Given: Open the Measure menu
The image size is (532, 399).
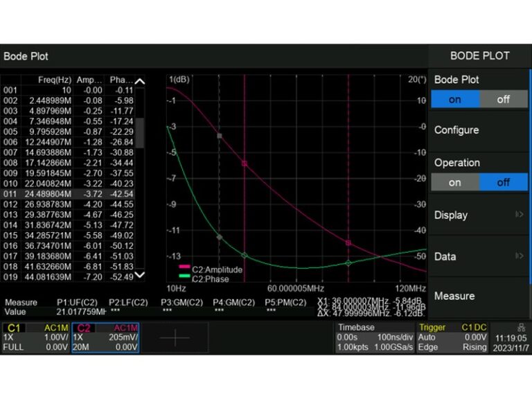Looking at the screenshot, I should pos(479,296).
